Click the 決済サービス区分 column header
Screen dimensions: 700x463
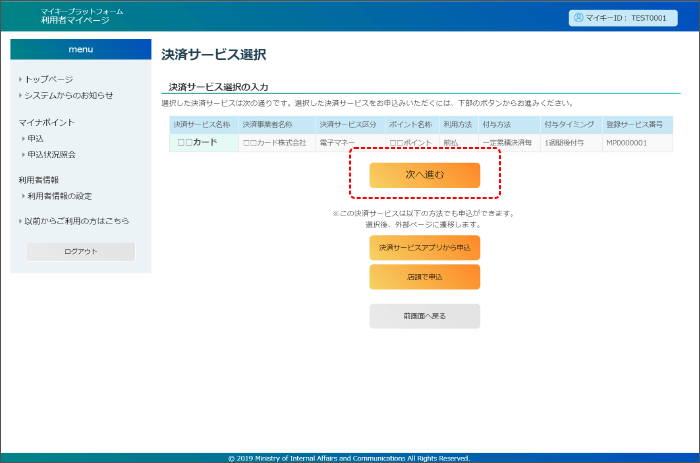tap(350, 125)
